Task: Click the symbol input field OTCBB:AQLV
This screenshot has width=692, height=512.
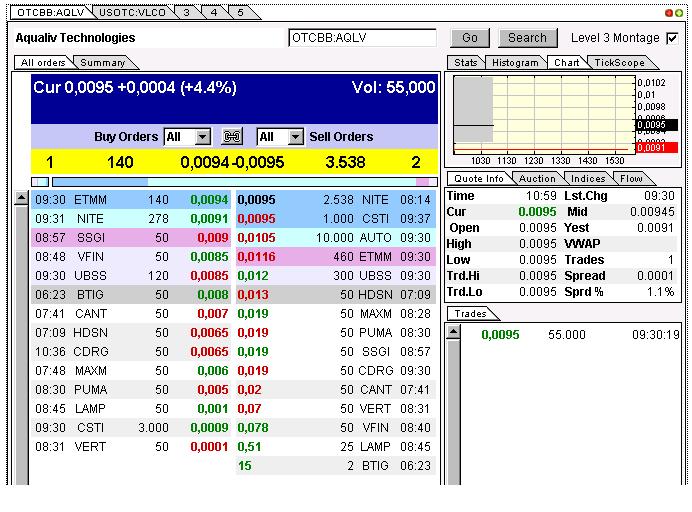Action: click(x=362, y=38)
